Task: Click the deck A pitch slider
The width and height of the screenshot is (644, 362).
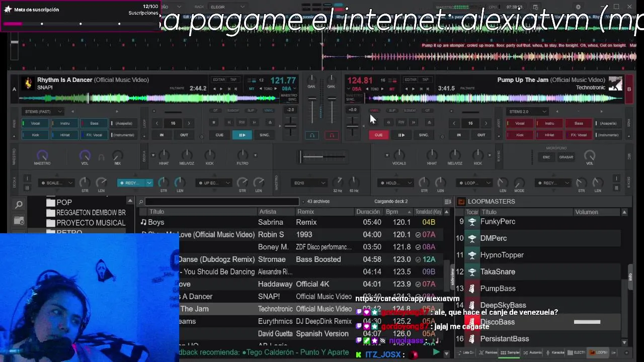Action: [x=290, y=125]
